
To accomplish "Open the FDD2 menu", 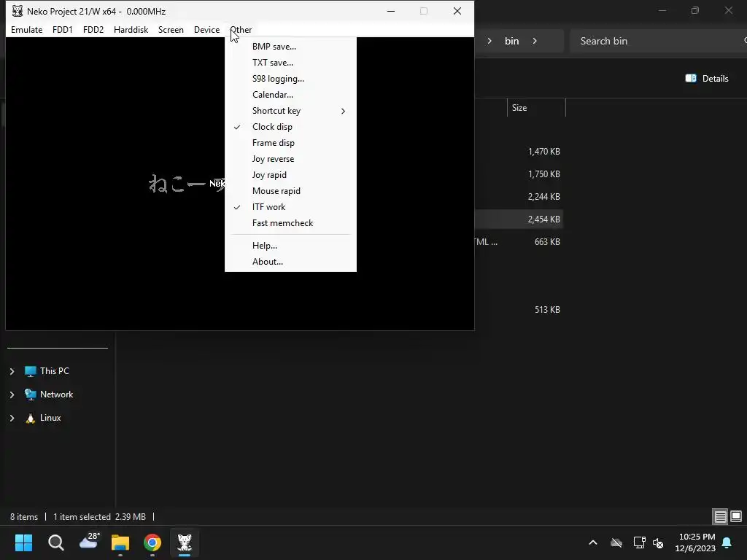I will (x=93, y=29).
